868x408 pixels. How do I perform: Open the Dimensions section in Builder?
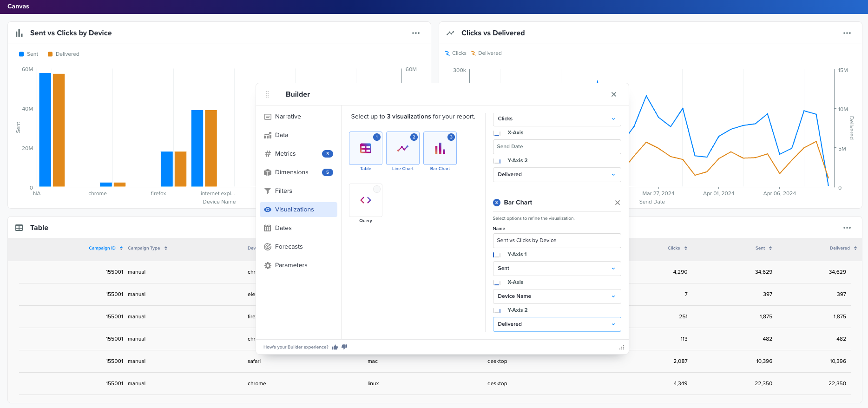[298, 172]
